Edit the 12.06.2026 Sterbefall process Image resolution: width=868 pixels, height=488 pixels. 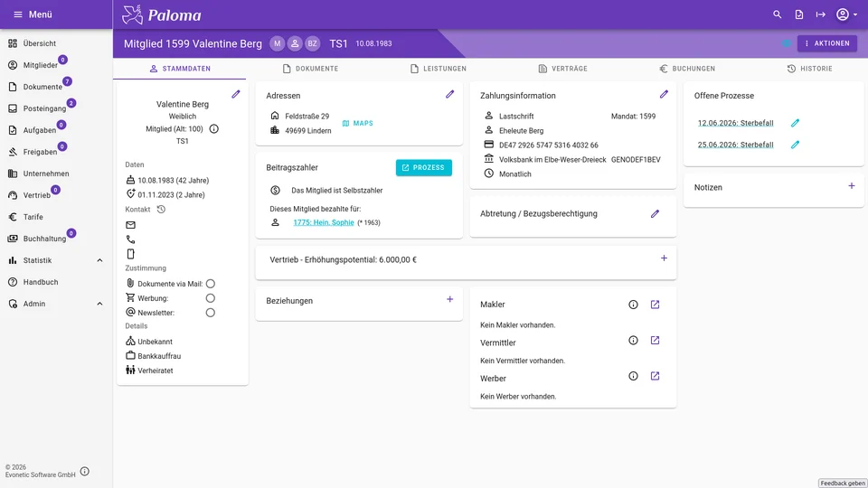tap(795, 123)
